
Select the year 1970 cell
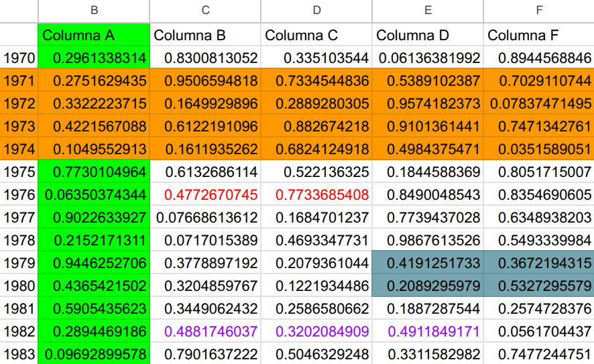tap(19, 58)
